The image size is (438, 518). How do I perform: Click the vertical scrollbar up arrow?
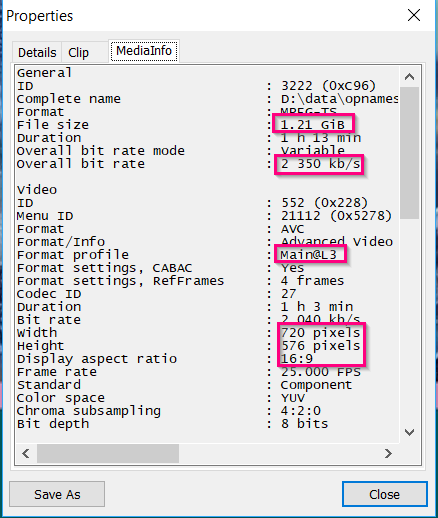tap(409, 77)
